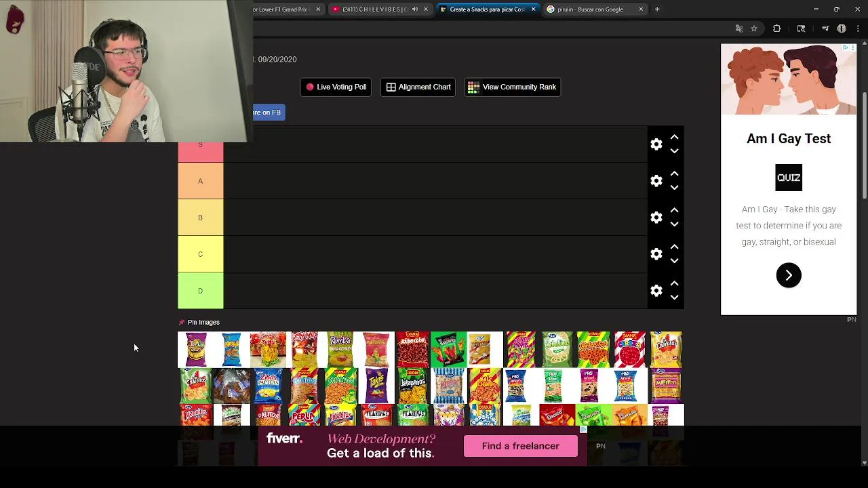Open settings gear for S tier row
868x488 pixels.
coord(656,144)
